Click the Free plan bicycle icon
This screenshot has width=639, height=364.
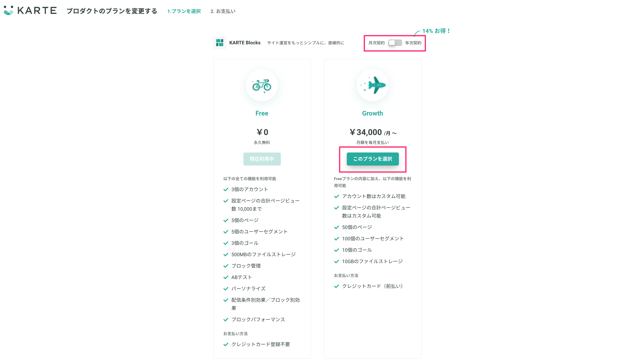tap(262, 85)
